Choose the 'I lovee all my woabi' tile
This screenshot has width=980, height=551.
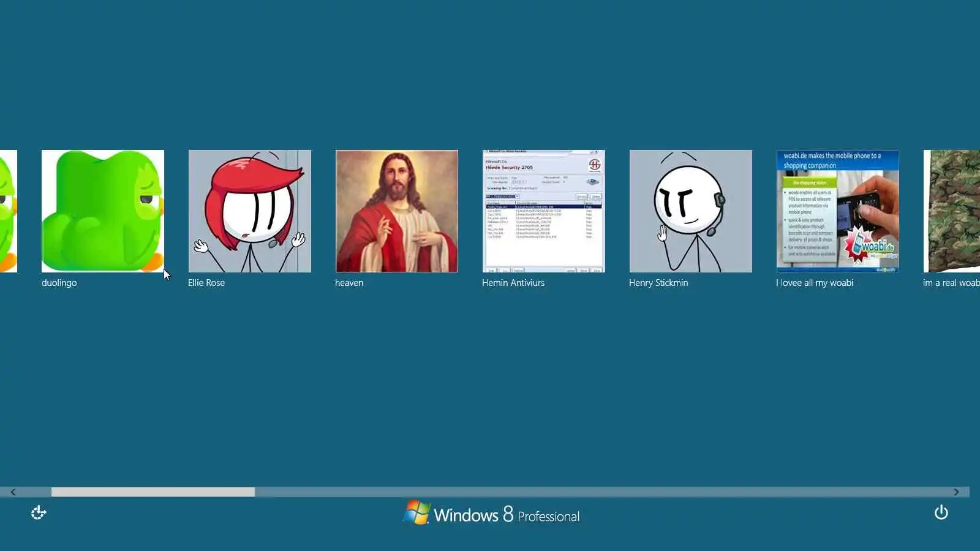[x=838, y=211]
